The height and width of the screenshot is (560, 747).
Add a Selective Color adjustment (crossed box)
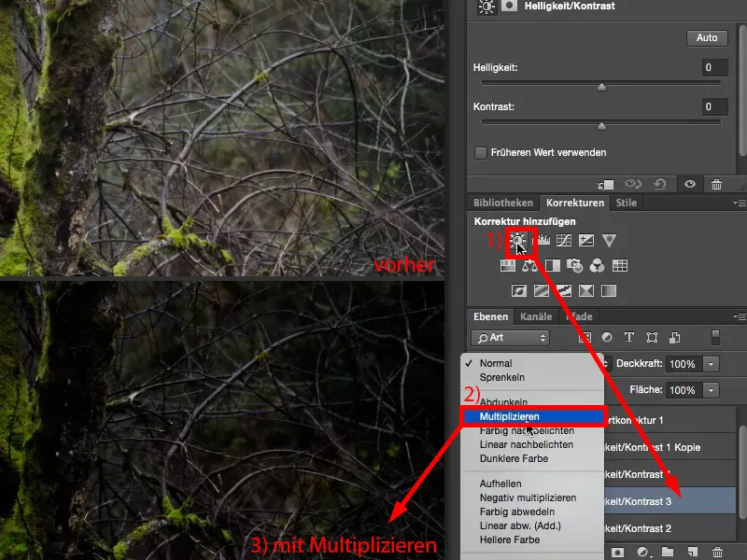tap(586, 290)
